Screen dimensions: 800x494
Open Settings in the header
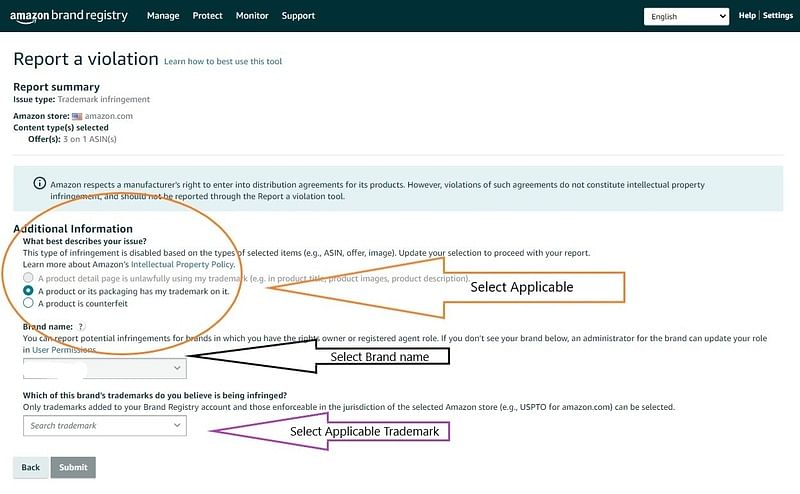778,15
